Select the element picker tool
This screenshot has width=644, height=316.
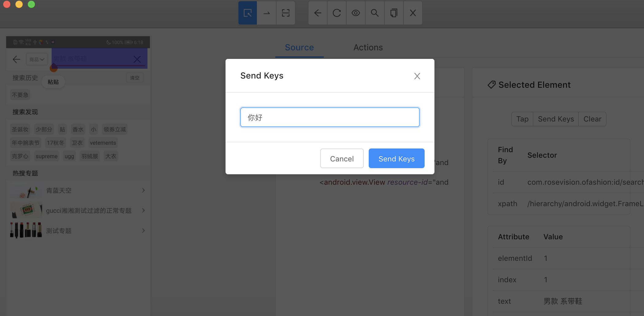pyautogui.click(x=248, y=13)
